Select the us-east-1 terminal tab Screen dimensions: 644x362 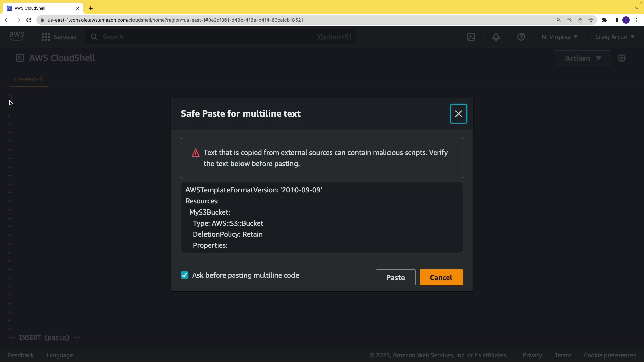(29, 79)
